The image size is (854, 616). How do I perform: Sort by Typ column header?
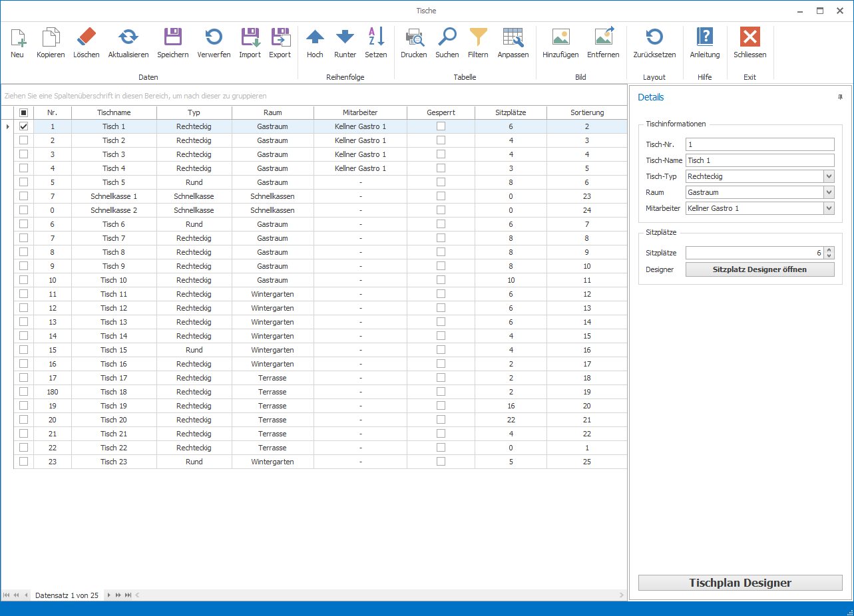tap(194, 112)
